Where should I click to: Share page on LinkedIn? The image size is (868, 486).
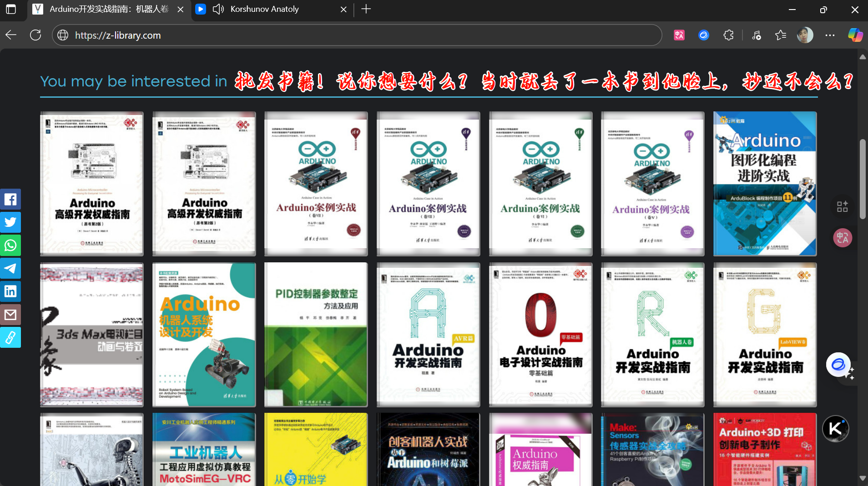[10, 291]
